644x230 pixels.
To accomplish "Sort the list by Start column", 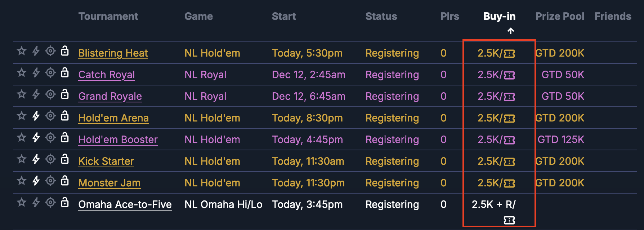I will (x=284, y=16).
